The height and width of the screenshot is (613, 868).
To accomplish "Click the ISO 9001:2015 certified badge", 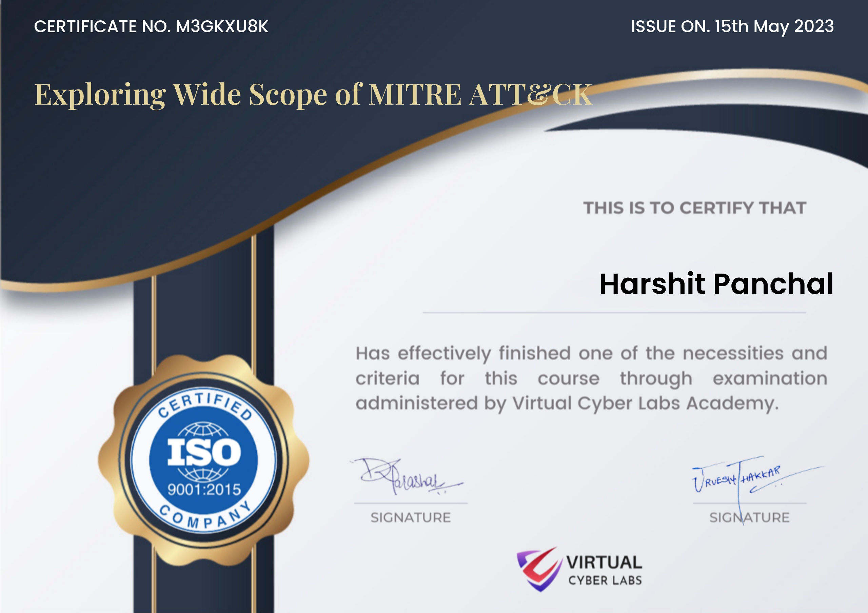I will pyautogui.click(x=203, y=459).
